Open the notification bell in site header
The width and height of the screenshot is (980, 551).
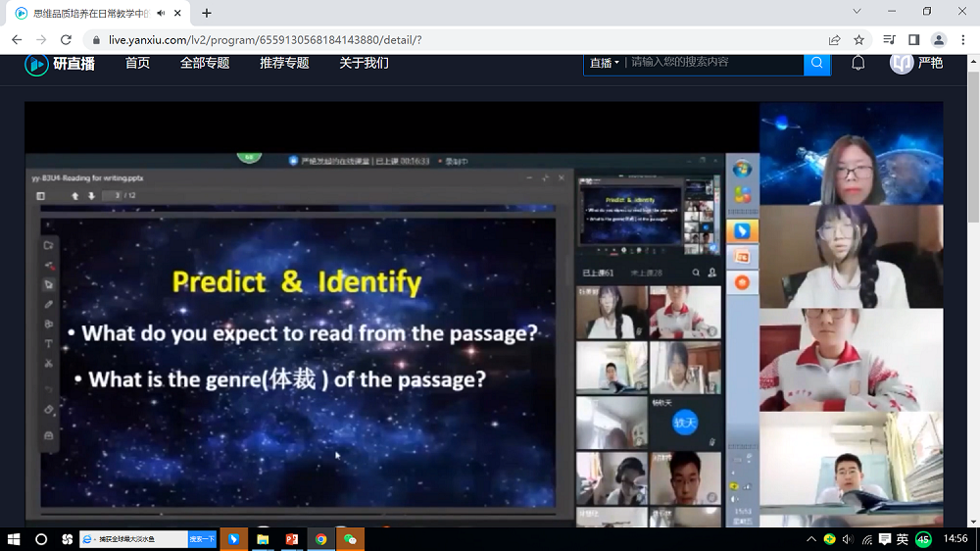point(857,63)
